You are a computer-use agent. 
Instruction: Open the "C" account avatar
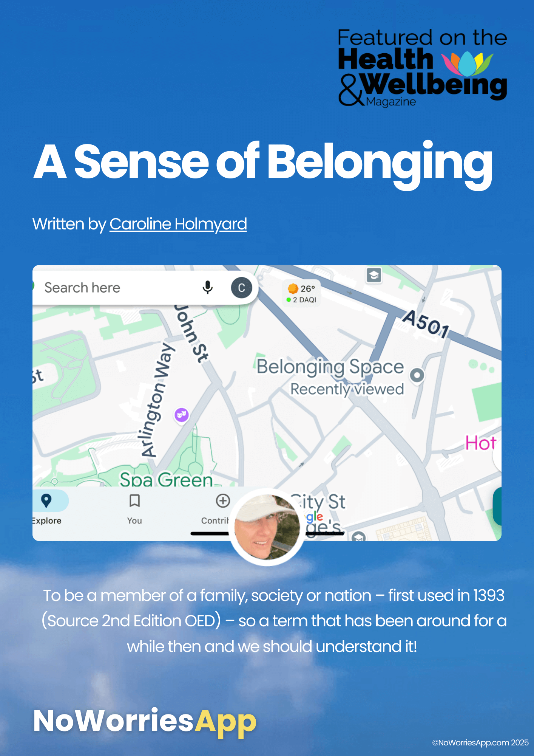[x=241, y=288]
